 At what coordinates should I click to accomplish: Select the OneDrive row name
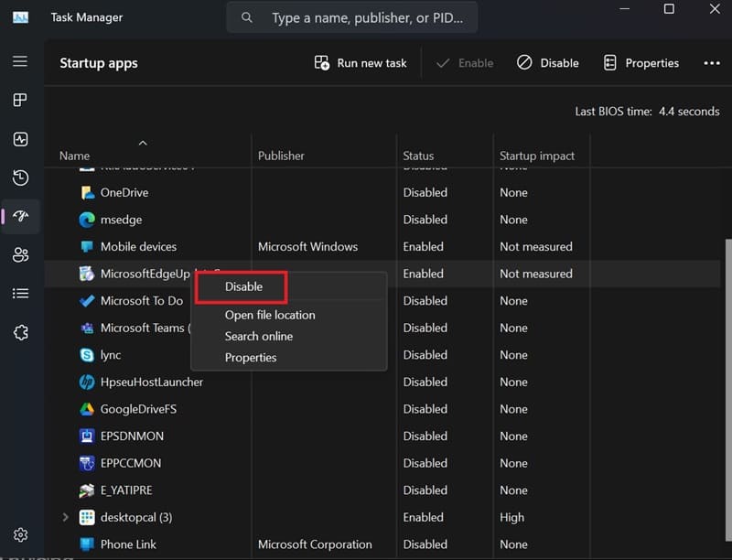[x=124, y=192]
